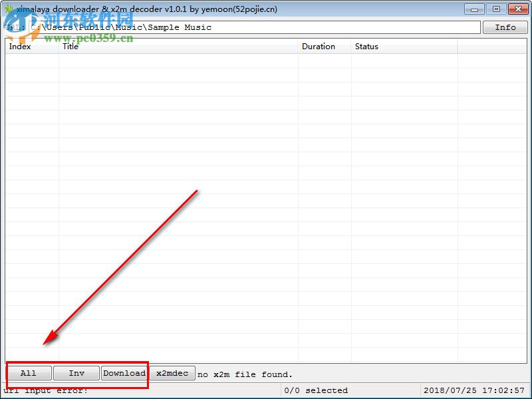Run the x2mdec decoder button
This screenshot has width=532, height=399.
click(x=172, y=373)
